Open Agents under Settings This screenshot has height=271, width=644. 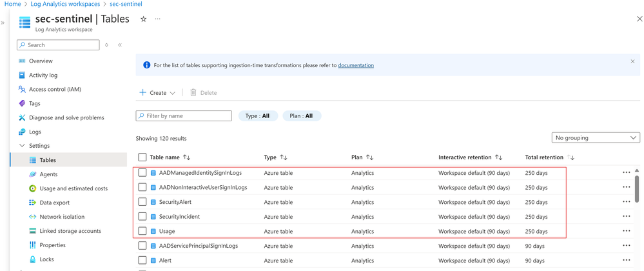48,174
